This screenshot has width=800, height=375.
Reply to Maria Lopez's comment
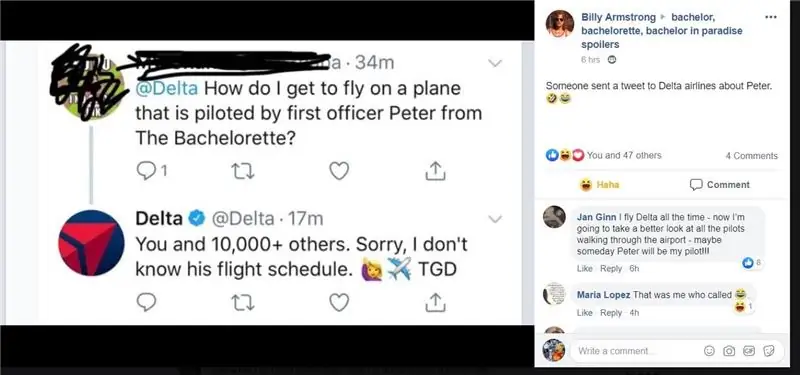(x=611, y=313)
